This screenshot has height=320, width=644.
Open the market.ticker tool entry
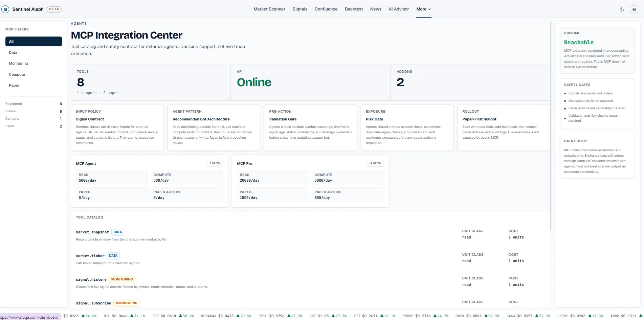tap(90, 256)
